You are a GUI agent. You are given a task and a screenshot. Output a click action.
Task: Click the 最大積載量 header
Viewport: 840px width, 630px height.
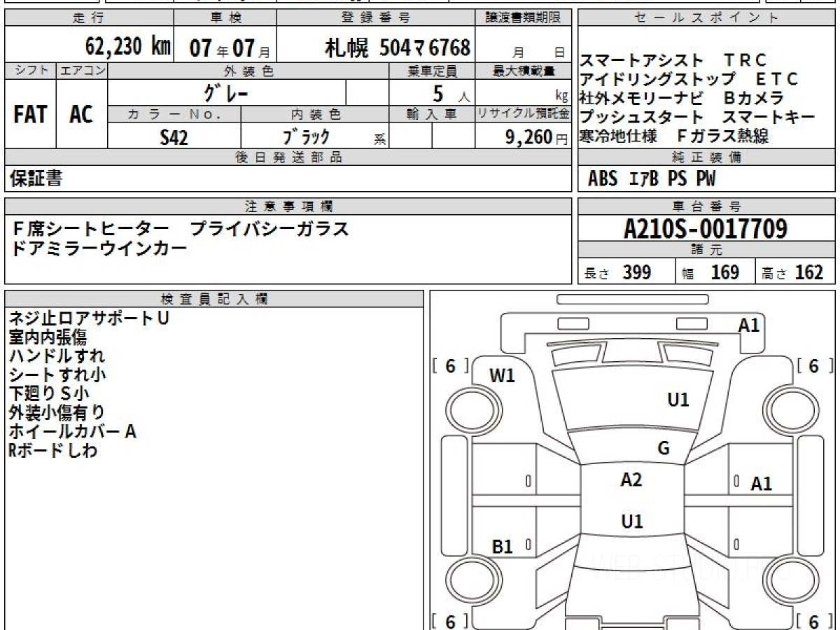pyautogui.click(x=524, y=71)
